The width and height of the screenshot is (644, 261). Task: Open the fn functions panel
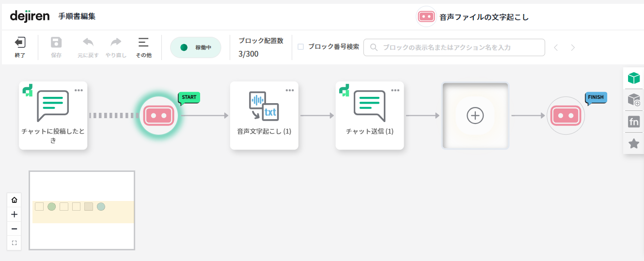[633, 122]
